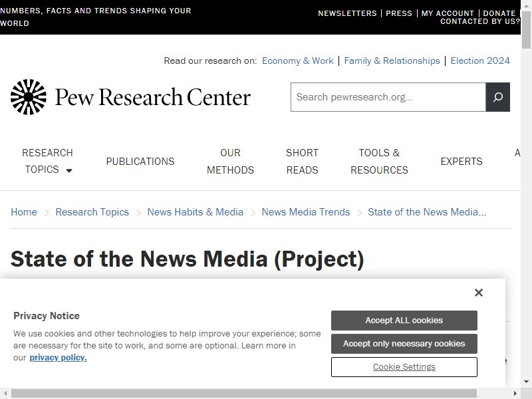Click the 'Numbers, facts and trends' tagline
The image size is (532, 399).
tap(96, 17)
